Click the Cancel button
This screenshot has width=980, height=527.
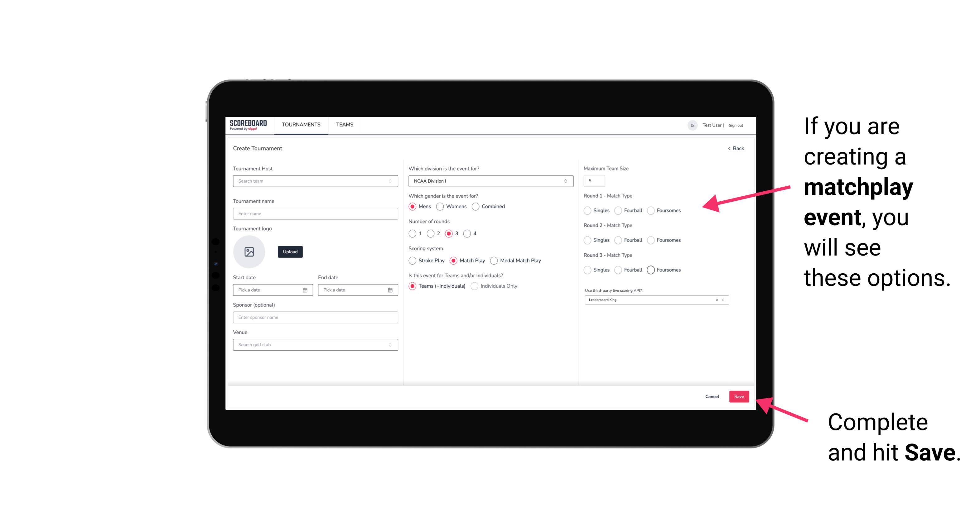click(x=712, y=396)
